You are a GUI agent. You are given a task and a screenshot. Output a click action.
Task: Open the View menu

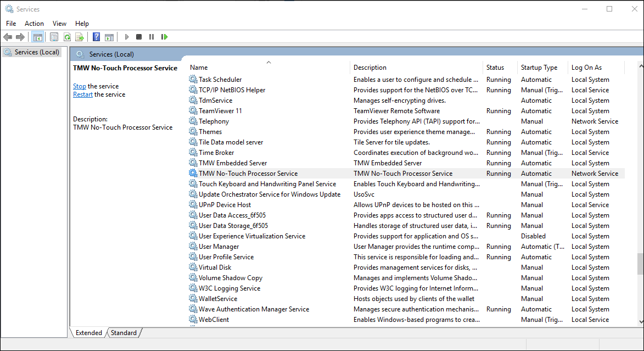[x=59, y=24]
